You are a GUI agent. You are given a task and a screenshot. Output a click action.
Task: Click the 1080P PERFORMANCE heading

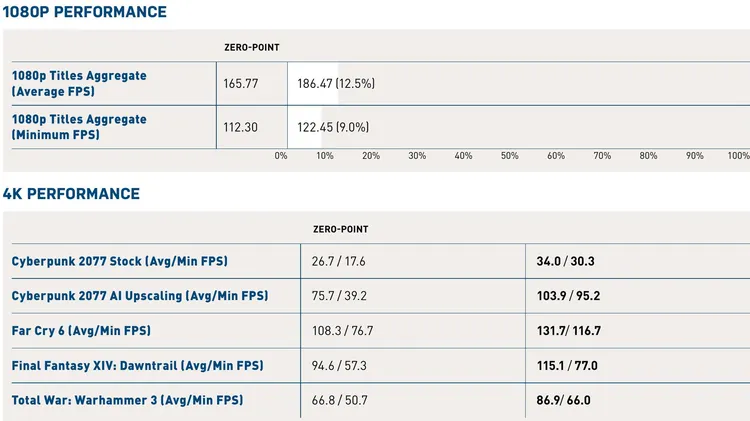click(85, 12)
